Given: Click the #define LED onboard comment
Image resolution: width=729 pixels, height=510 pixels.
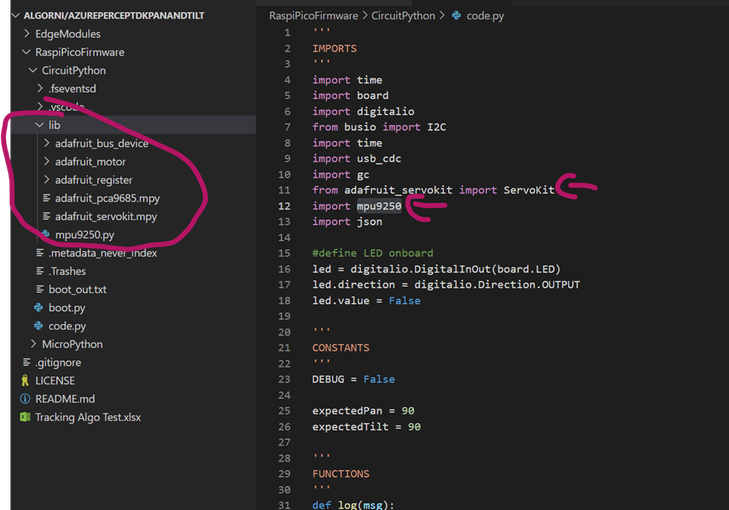Looking at the screenshot, I should (x=373, y=253).
